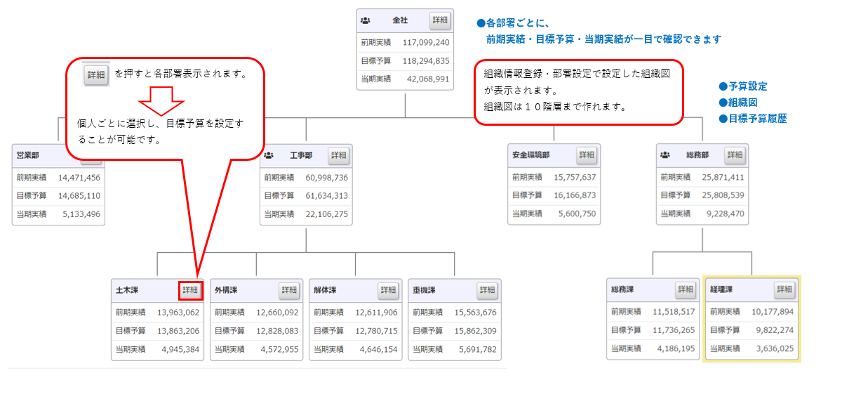Click 詳細 button on 重機課 card
The height and width of the screenshot is (406, 868).
pyautogui.click(x=487, y=290)
